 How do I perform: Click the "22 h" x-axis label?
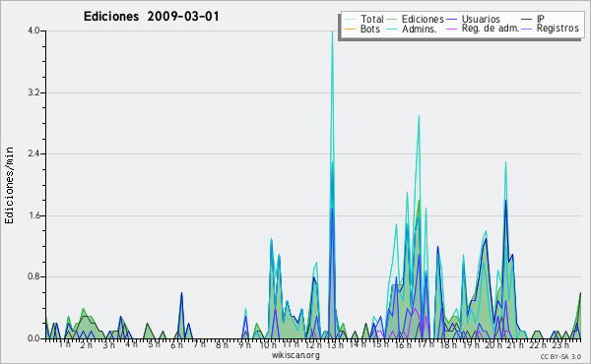point(538,344)
